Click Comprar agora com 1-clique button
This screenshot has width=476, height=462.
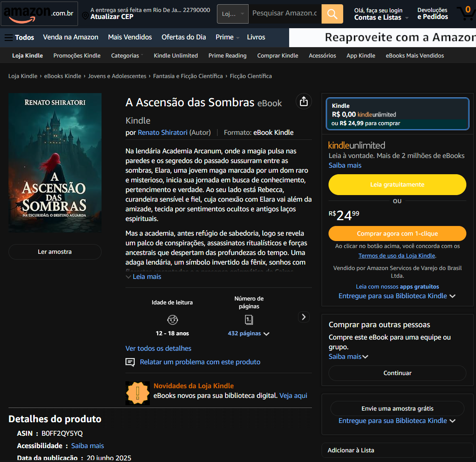(x=397, y=233)
